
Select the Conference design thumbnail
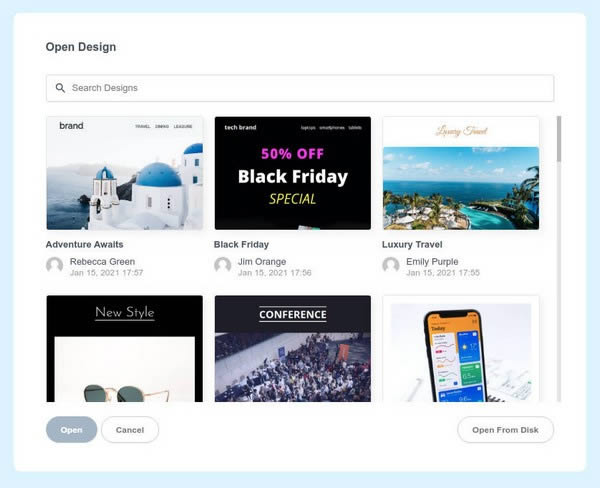[293, 349]
